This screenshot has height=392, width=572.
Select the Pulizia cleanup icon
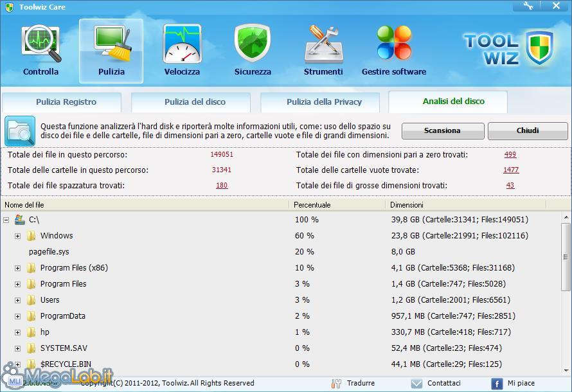(111, 51)
